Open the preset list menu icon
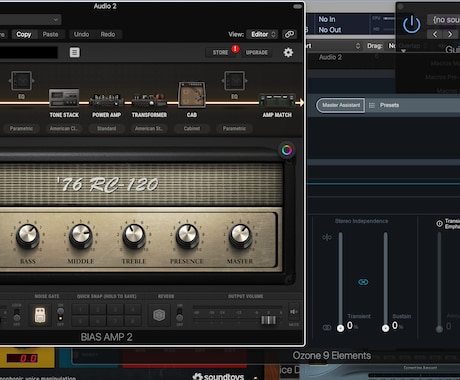Screen dimensions: 460x380 tap(74, 52)
